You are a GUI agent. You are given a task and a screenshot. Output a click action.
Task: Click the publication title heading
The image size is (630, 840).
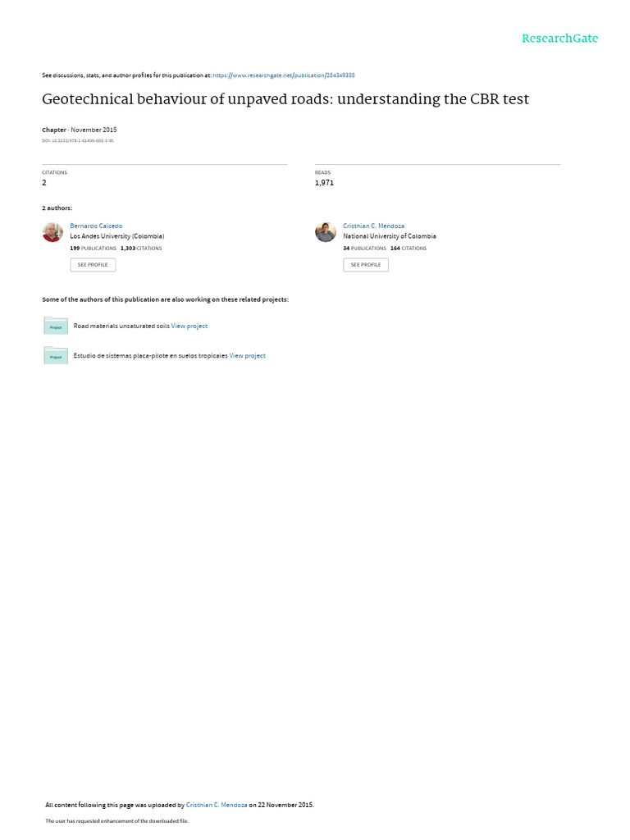point(285,99)
